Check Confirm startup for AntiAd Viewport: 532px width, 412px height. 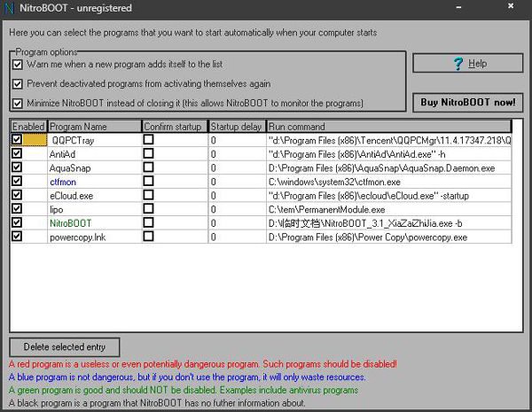(x=148, y=153)
